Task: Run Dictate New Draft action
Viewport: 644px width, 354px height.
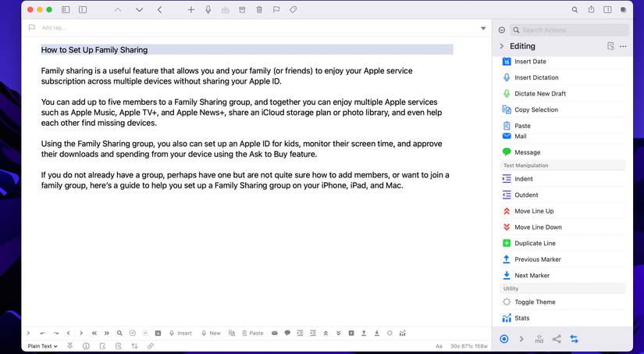Action: (563, 93)
